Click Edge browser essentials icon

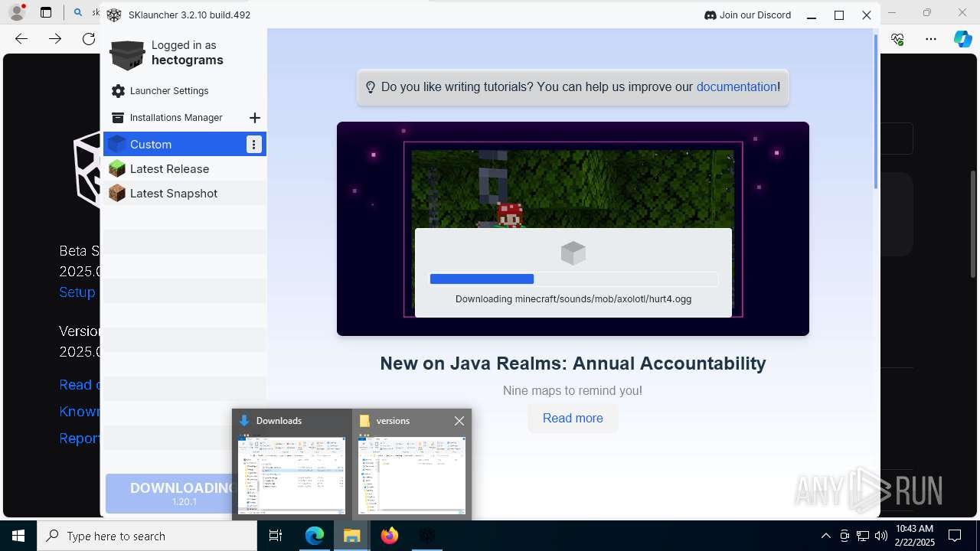pyautogui.click(x=898, y=39)
